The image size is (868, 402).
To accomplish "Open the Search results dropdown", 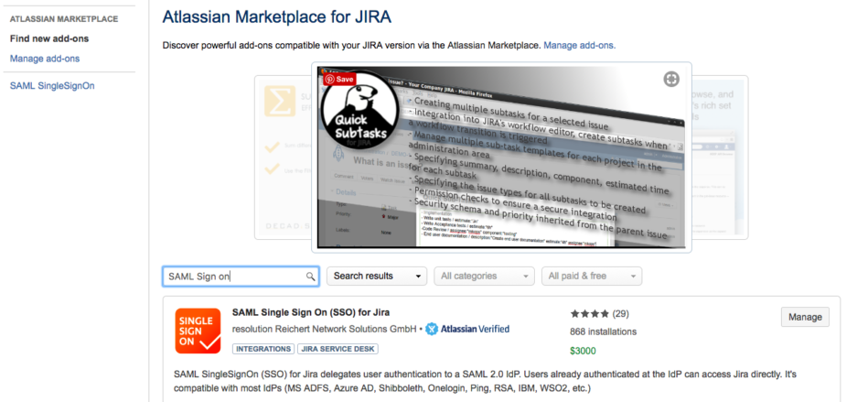I will coord(377,277).
